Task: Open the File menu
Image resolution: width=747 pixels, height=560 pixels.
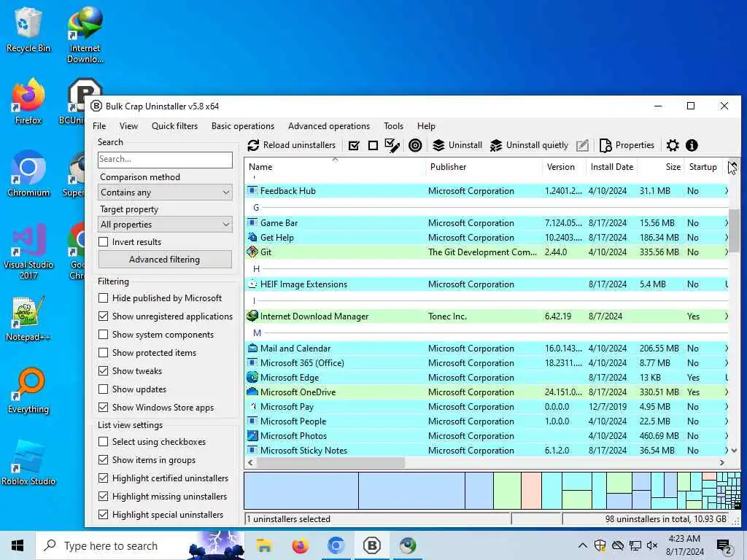Action: [x=99, y=126]
